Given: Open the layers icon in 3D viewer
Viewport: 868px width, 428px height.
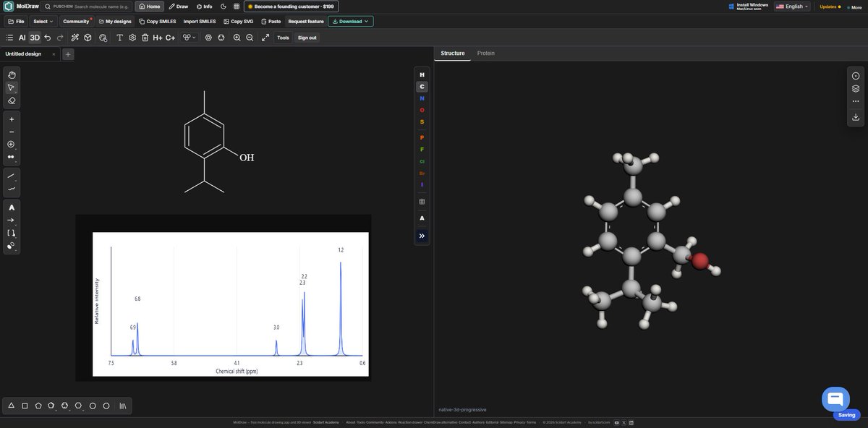Looking at the screenshot, I should click(x=856, y=88).
